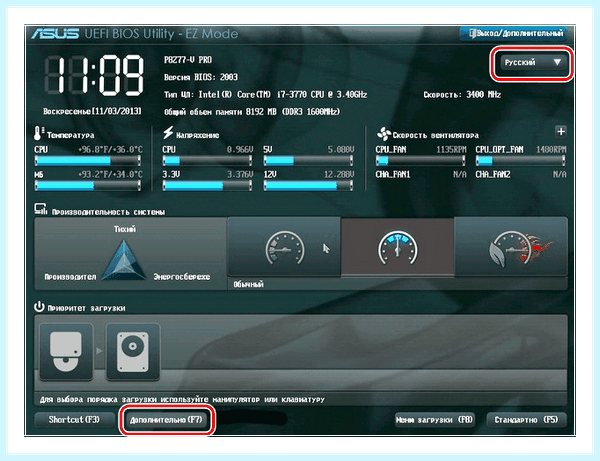Screen dimensions: 600x461
Task: Click the boot priority power icon
Action: (x=39, y=307)
